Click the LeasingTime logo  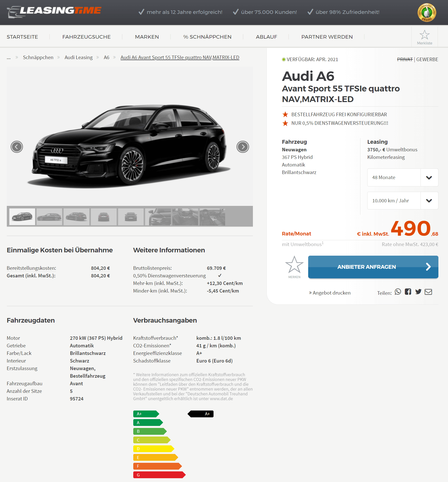tap(54, 12)
